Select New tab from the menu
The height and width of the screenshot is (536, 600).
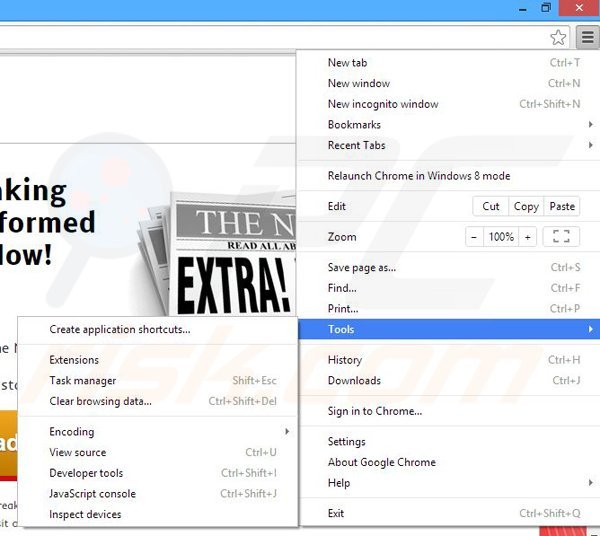449,62
